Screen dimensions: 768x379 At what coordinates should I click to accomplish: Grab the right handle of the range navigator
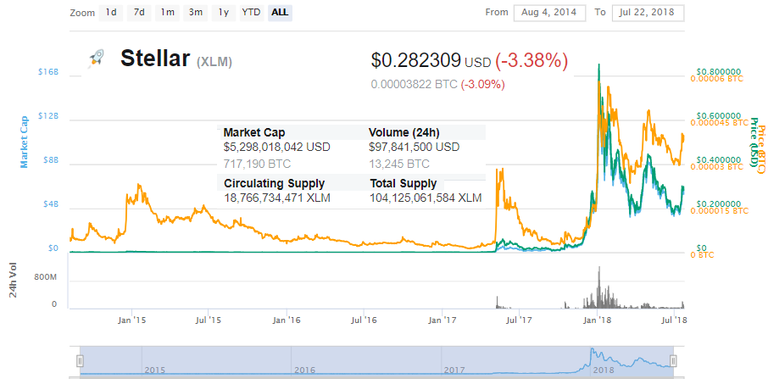pos(673,361)
